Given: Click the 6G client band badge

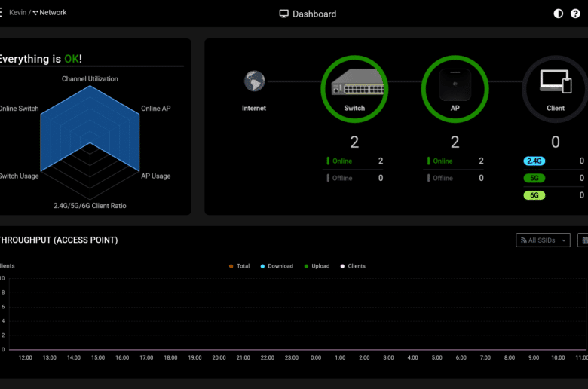Looking at the screenshot, I should 534,195.
